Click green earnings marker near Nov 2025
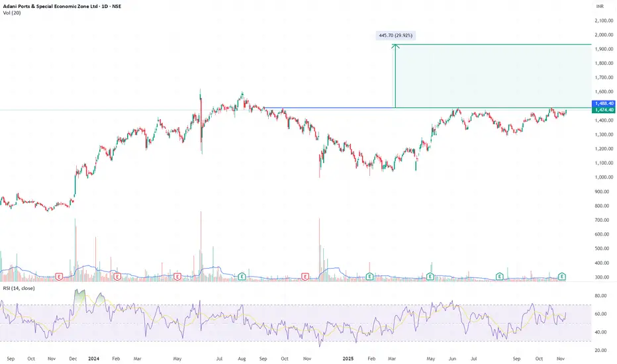The image size is (617, 364). pos(562,277)
